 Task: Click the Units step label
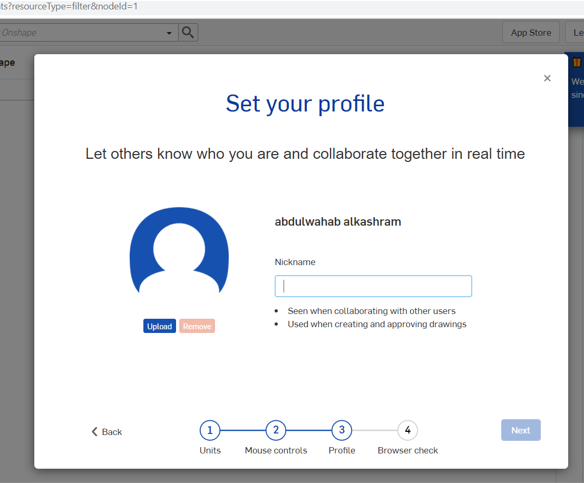[210, 450]
